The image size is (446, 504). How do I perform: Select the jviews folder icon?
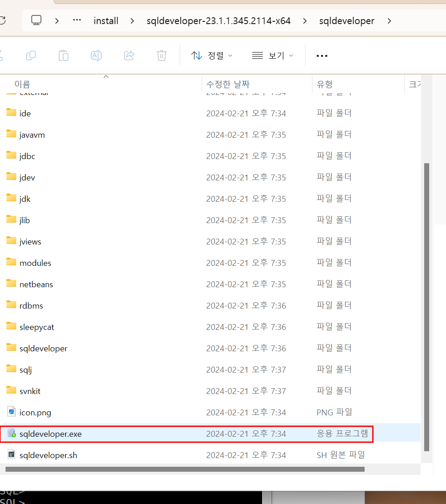point(11,241)
